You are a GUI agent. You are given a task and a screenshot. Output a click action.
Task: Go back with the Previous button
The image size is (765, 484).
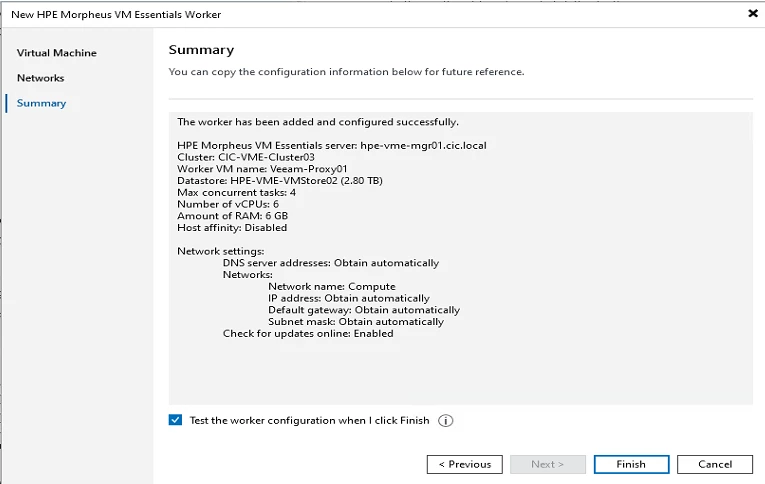464,464
